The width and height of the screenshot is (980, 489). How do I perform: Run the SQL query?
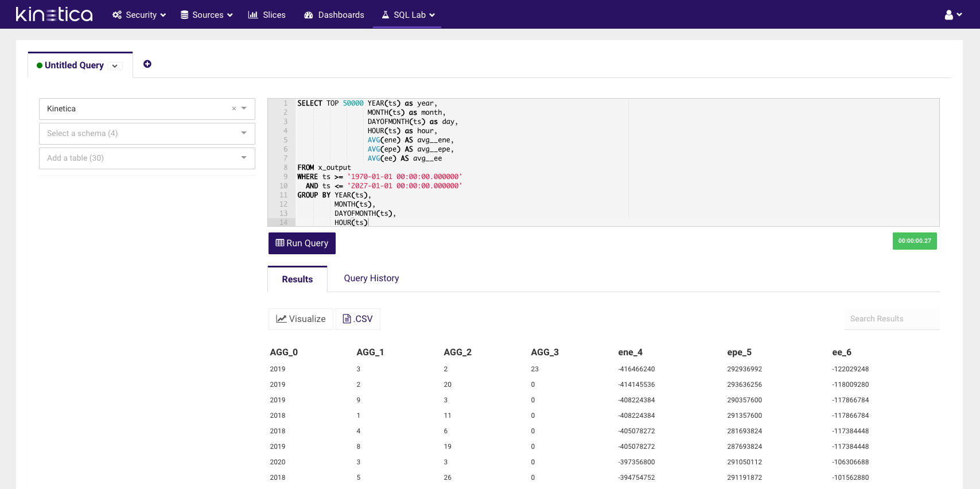coord(302,243)
